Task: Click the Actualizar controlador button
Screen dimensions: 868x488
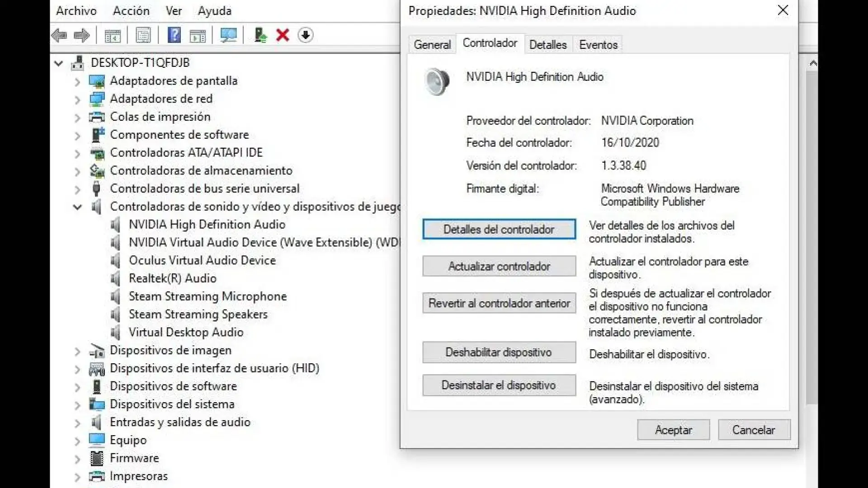Action: coord(499,266)
